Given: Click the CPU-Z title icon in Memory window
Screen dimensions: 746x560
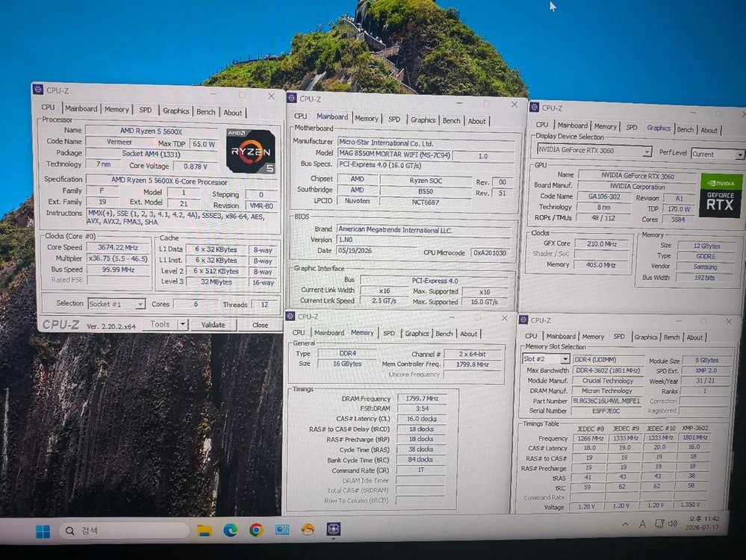Looking at the screenshot, I should click(290, 316).
